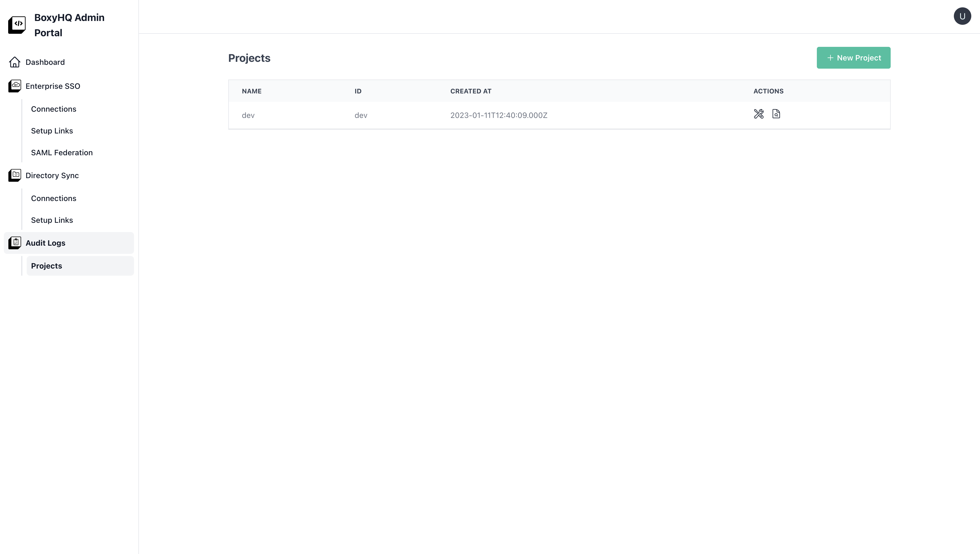980x554 pixels.
Task: Click the Enterprise SSO cloud icon
Action: (x=15, y=86)
